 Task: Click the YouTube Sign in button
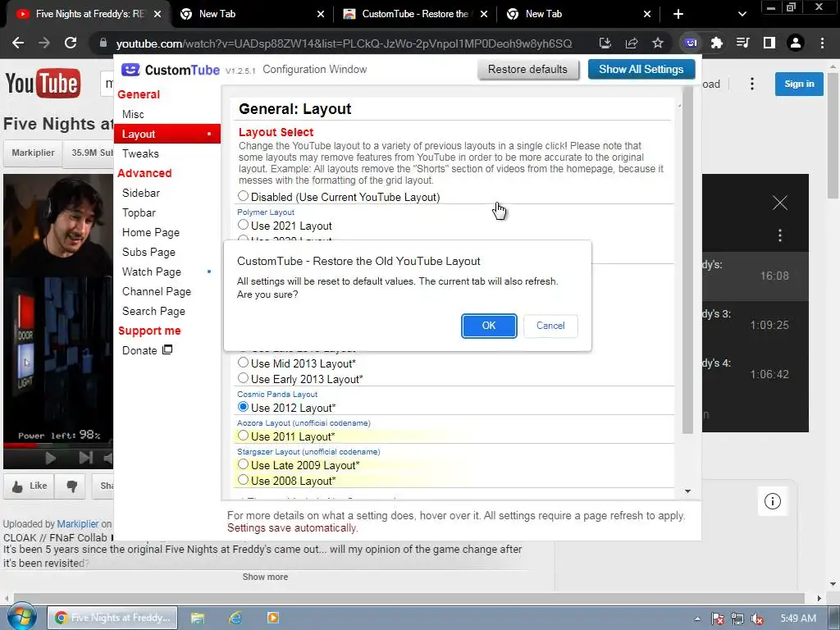click(x=799, y=84)
